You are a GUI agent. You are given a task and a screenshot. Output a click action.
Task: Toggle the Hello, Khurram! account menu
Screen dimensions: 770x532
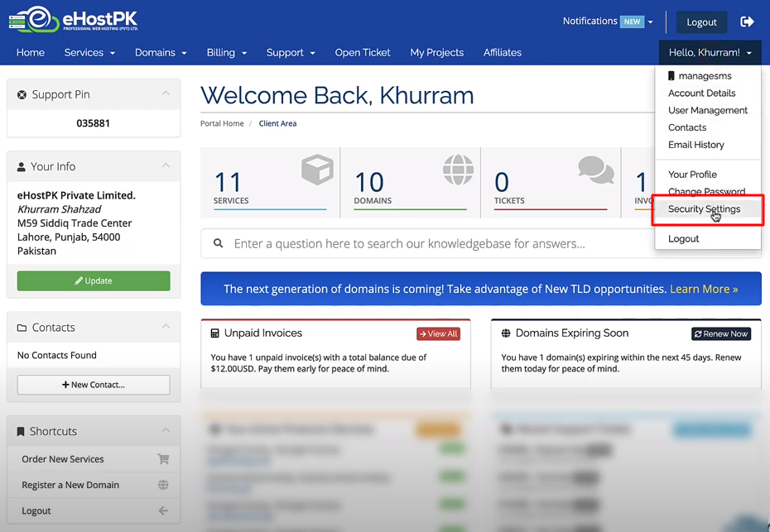pyautogui.click(x=710, y=52)
